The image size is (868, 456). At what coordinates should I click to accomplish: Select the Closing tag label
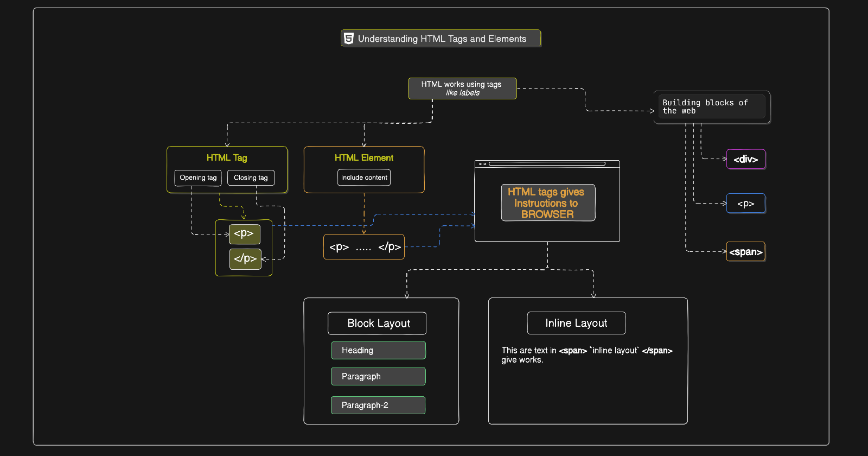(251, 178)
